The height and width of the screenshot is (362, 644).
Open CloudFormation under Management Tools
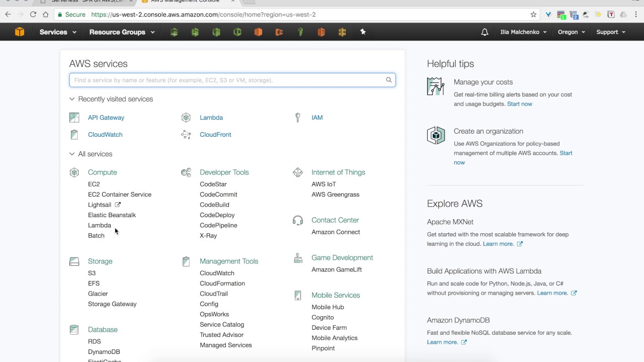click(222, 284)
